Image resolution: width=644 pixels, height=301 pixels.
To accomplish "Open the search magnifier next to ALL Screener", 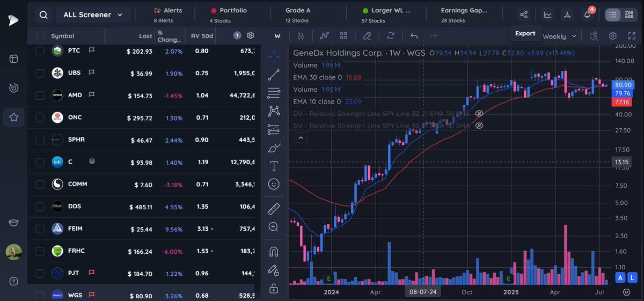I will pyautogui.click(x=43, y=15).
